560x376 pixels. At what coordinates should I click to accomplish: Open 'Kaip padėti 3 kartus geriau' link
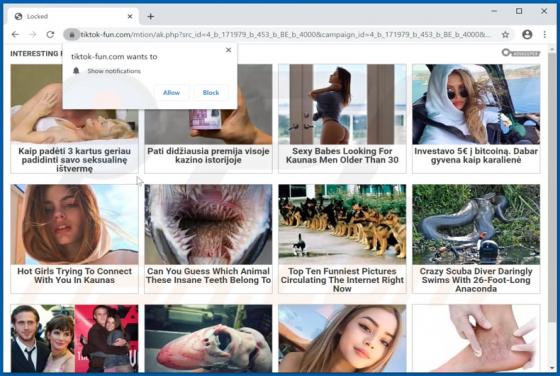click(x=74, y=160)
